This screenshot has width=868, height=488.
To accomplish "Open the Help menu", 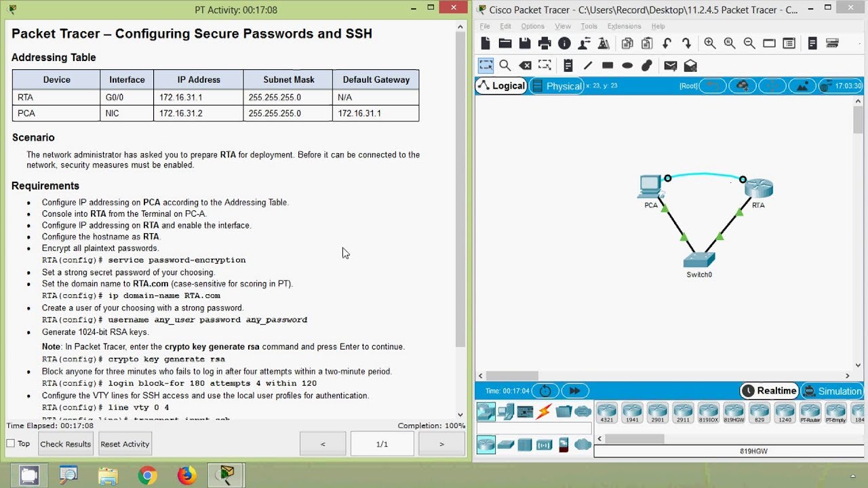I will click(658, 26).
